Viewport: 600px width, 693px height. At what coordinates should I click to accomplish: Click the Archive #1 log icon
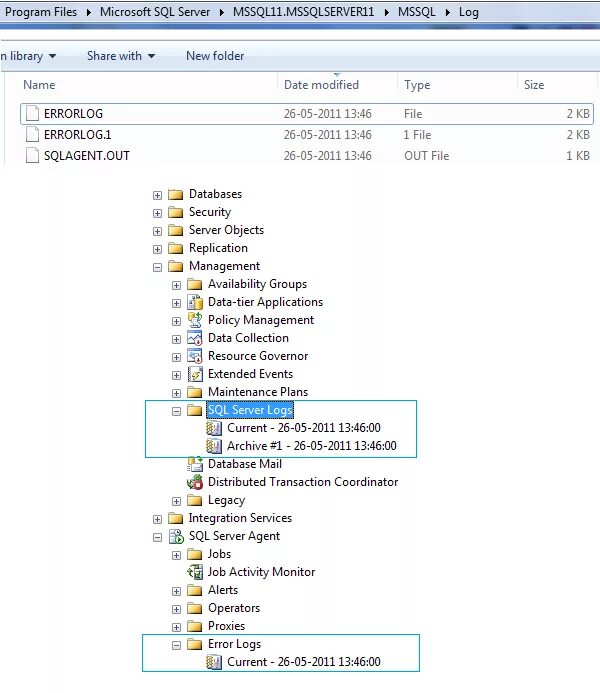pyautogui.click(x=214, y=446)
